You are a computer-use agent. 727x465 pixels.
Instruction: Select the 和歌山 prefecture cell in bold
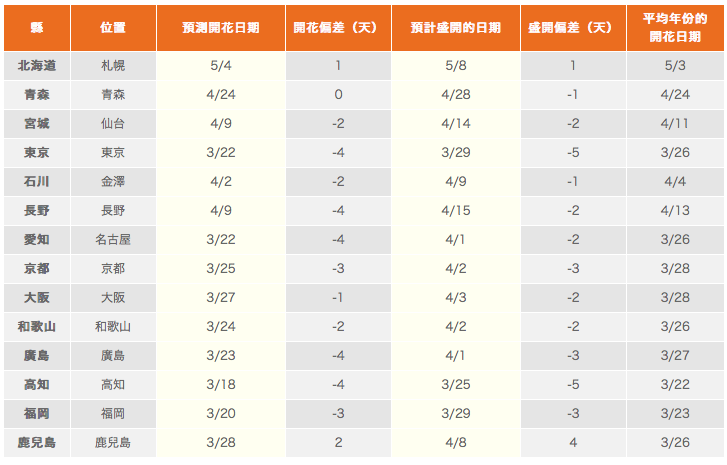(37, 327)
